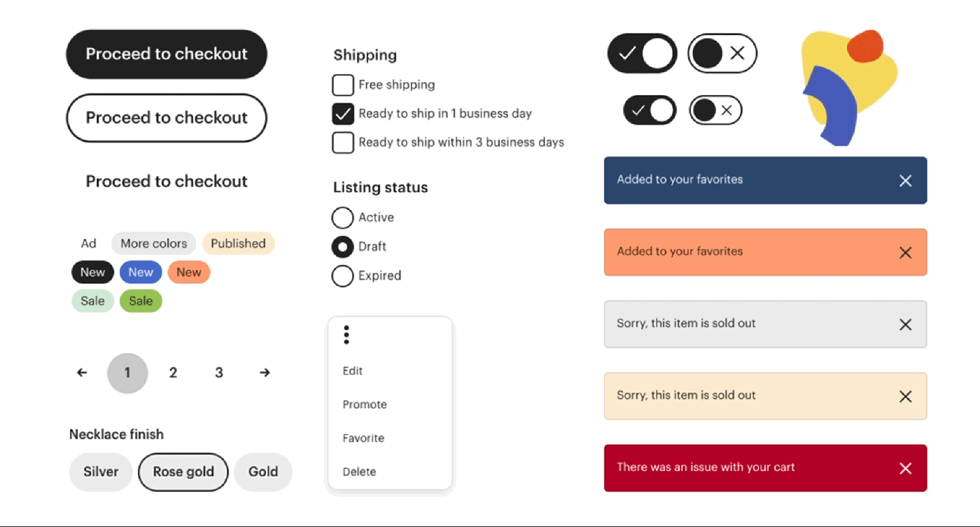Click the dark filled 'Proceed to checkout' button
Image resolution: width=980 pixels, height=527 pixels.
click(167, 54)
